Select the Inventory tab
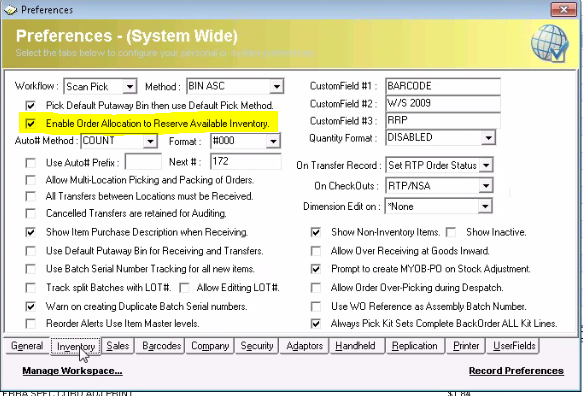583x396 pixels. coord(76,347)
